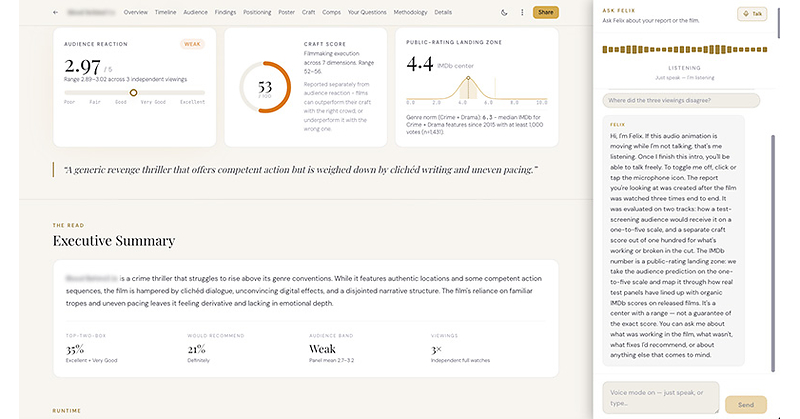Go to the Overview section
The height and width of the screenshot is (419, 800).
click(x=136, y=12)
